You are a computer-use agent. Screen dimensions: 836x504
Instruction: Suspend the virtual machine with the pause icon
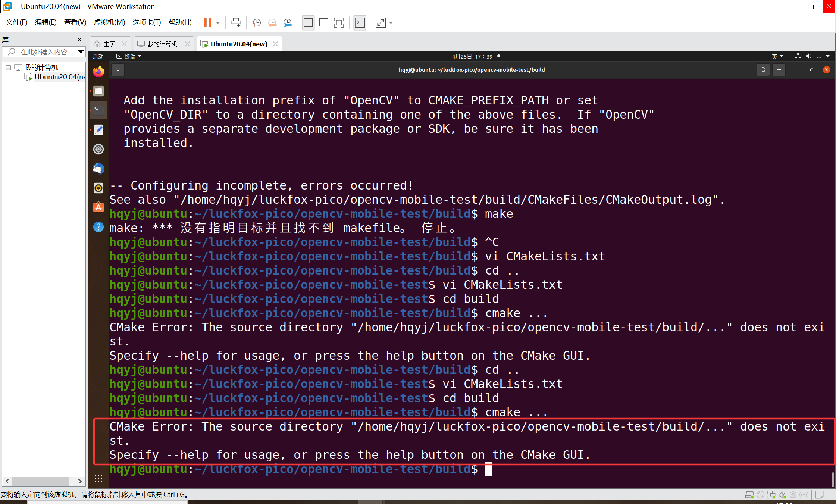point(208,22)
